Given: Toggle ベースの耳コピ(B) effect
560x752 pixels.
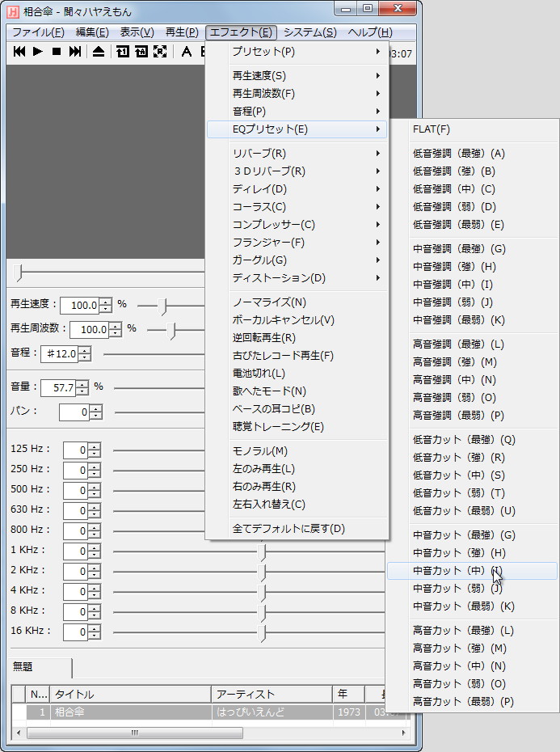Looking at the screenshot, I should (x=297, y=408).
